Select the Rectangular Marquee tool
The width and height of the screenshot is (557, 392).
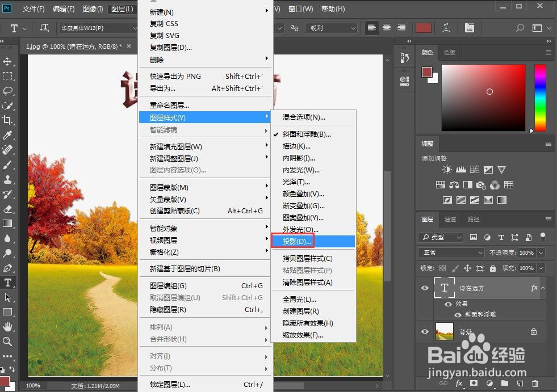[x=7, y=76]
